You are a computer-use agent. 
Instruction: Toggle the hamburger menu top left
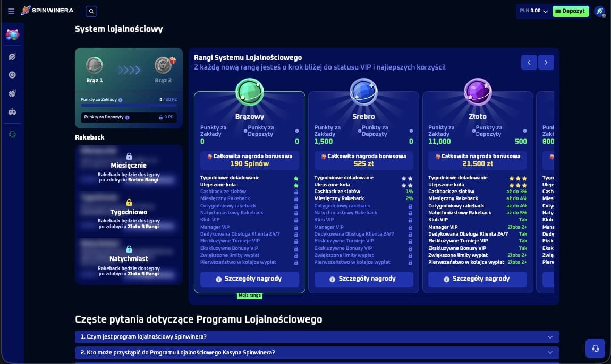11,11
